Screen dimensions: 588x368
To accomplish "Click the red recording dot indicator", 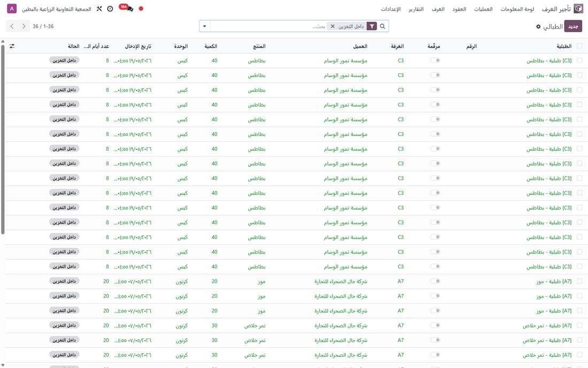I will tap(141, 9).
